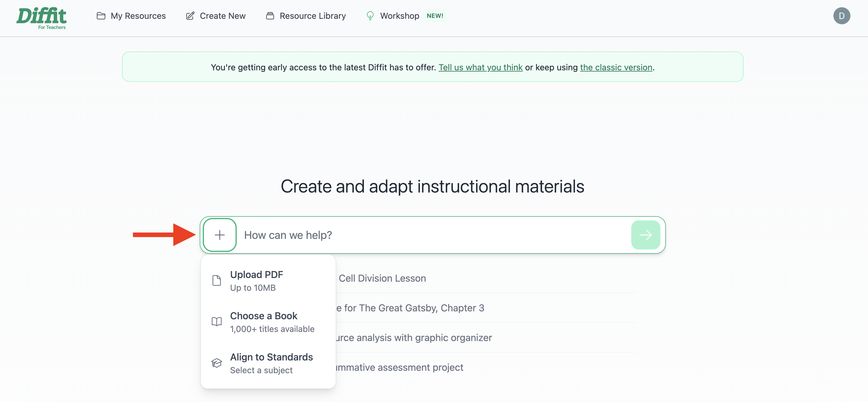This screenshot has height=402, width=868.
Task: Click the green arrow submit button
Action: click(645, 235)
